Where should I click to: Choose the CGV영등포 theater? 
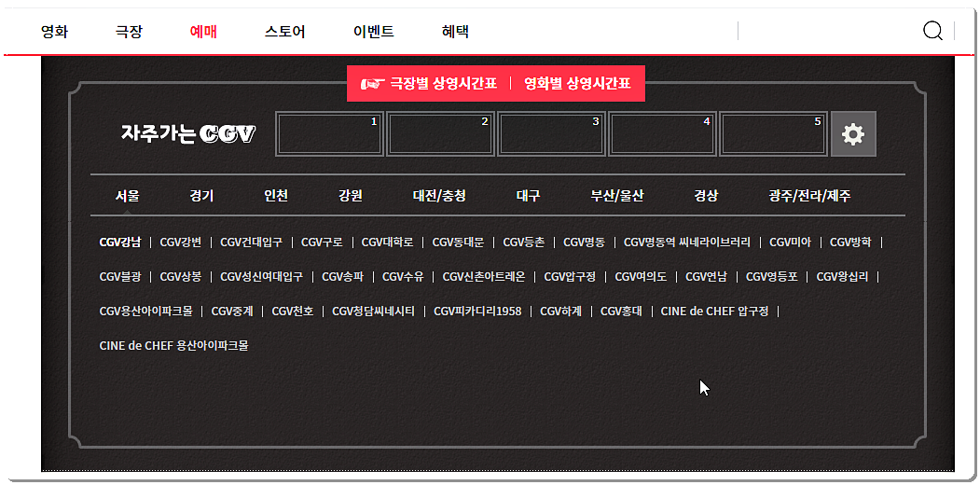click(x=772, y=276)
